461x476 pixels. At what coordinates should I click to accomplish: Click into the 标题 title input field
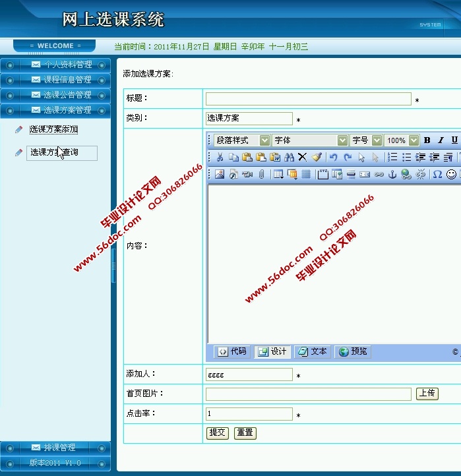309,99
